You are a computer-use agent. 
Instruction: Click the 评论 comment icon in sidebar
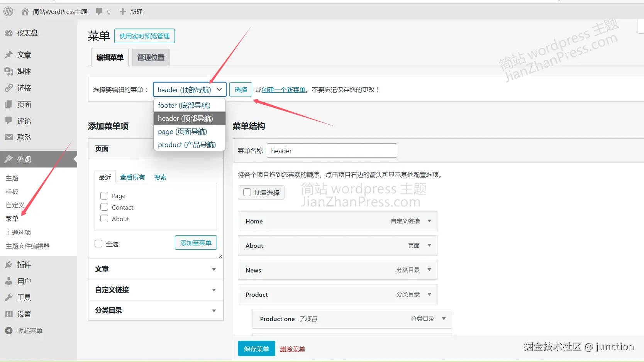(9, 121)
